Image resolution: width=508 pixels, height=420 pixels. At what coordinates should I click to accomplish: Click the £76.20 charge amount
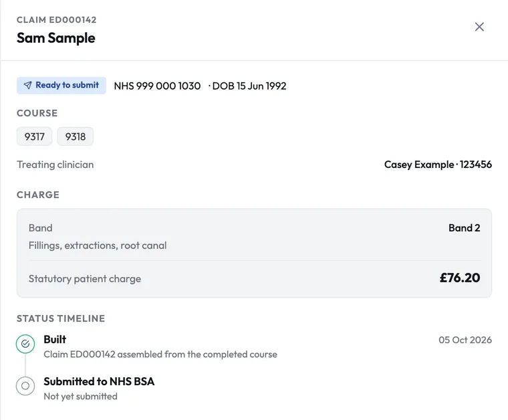point(460,278)
